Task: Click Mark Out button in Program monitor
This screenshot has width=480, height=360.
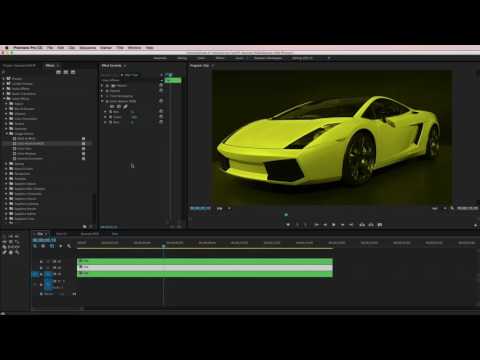Action: click(306, 225)
